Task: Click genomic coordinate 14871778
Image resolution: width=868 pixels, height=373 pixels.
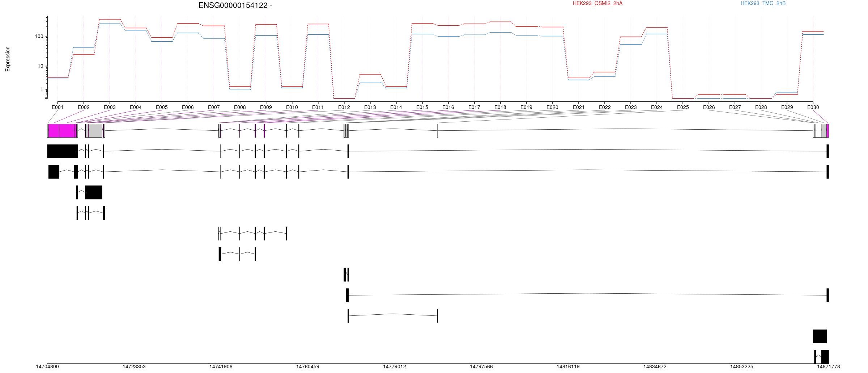Action: (829, 367)
